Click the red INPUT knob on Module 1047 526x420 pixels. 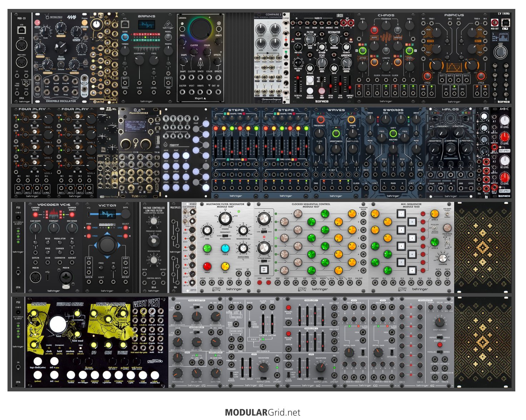click(207, 266)
